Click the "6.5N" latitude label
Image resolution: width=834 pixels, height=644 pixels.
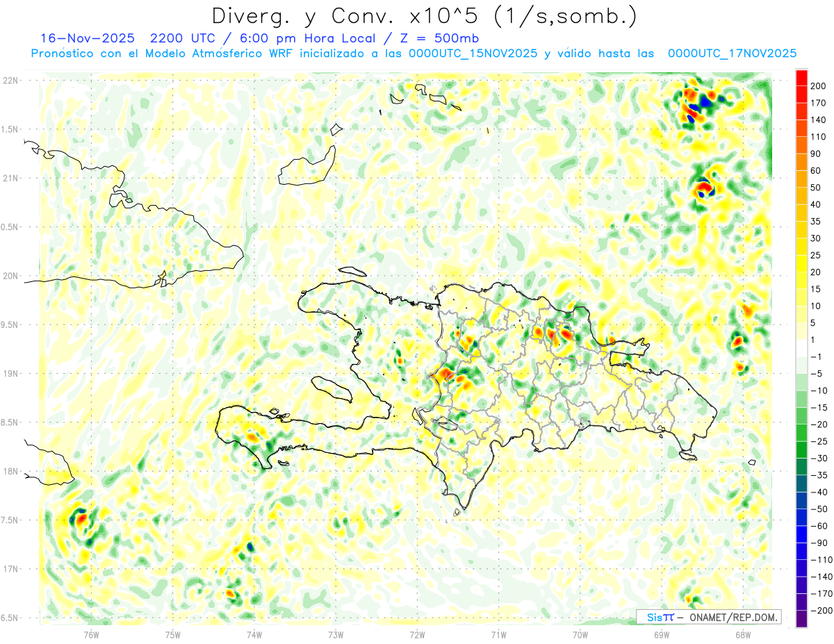(10, 618)
